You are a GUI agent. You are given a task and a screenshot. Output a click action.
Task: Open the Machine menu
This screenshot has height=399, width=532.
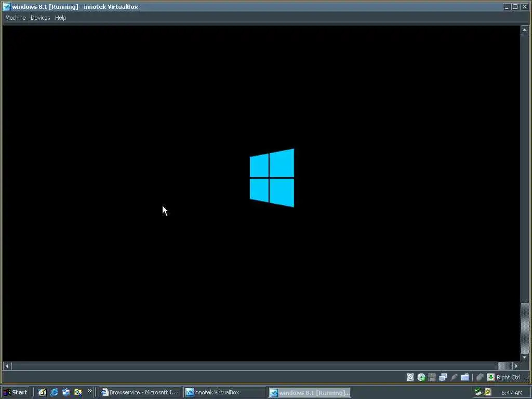(15, 18)
